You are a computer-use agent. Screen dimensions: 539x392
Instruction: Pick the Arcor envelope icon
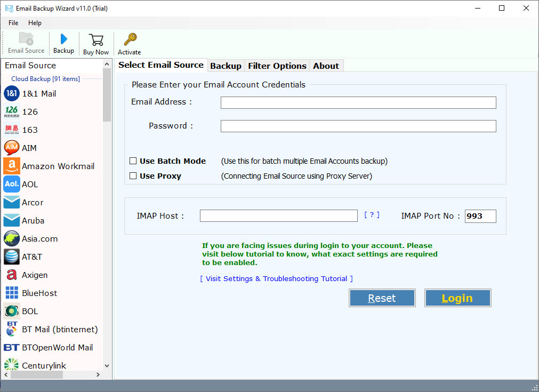pos(12,203)
